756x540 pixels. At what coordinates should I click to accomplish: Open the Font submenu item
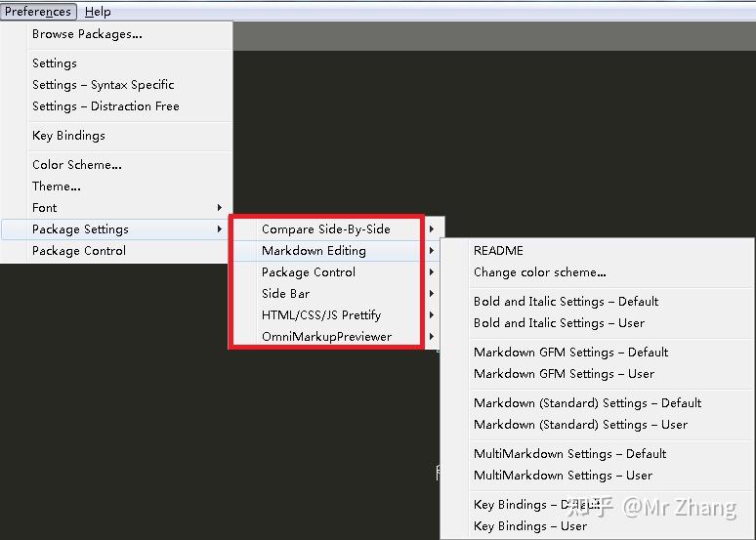117,208
